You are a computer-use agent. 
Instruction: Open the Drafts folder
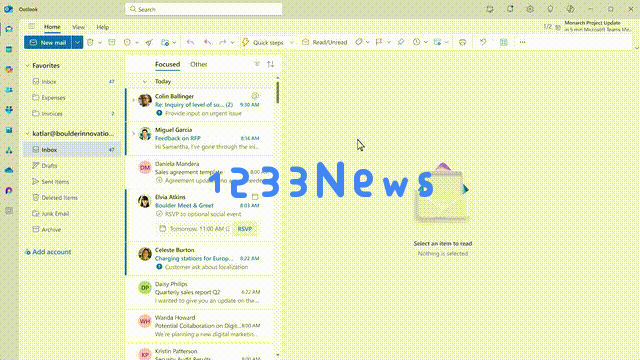72,166
